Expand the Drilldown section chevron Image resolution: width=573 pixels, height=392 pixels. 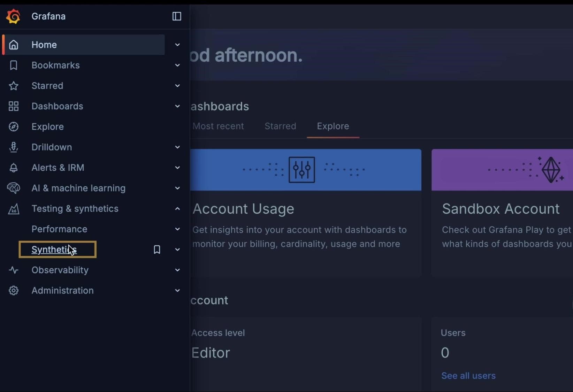pos(177,147)
